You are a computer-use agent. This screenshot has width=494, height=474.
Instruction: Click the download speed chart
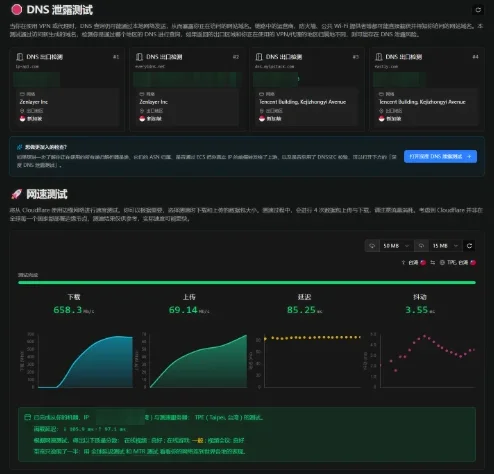click(85, 361)
